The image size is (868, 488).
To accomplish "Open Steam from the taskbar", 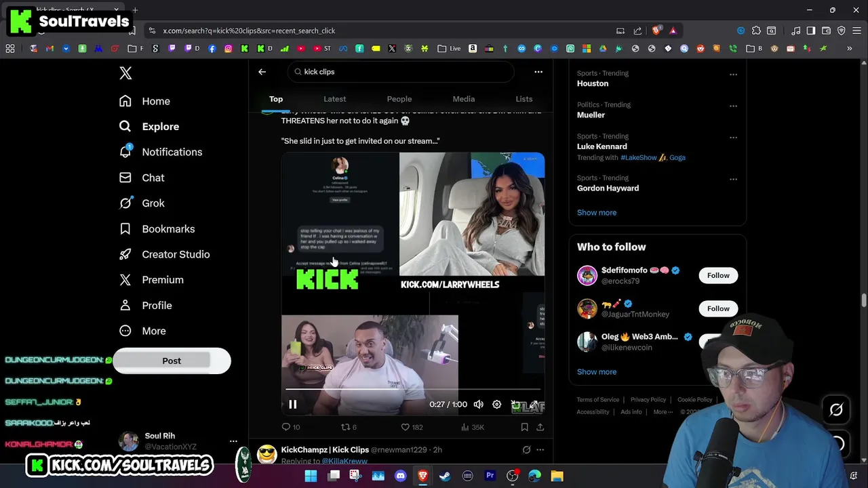I will pyautogui.click(x=445, y=476).
